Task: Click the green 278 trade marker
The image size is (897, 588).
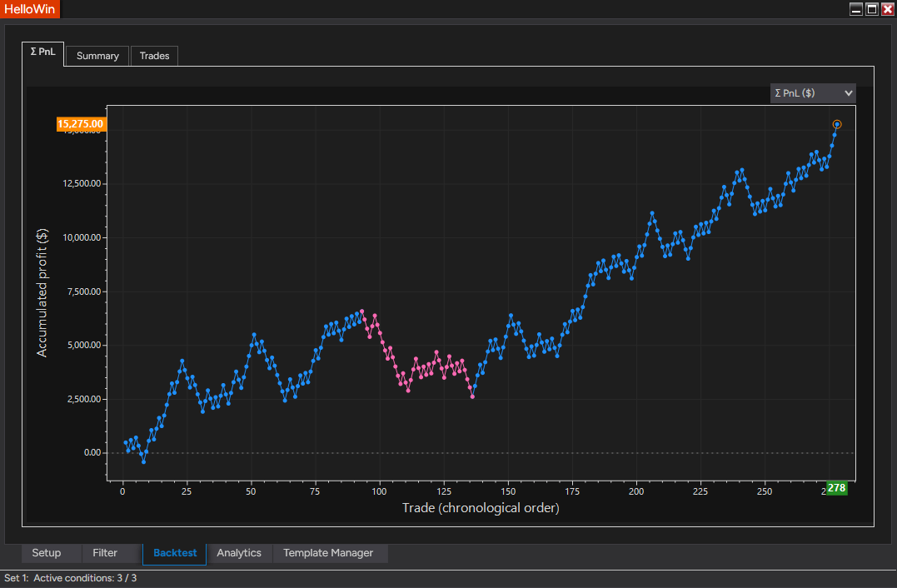Action: click(x=836, y=489)
